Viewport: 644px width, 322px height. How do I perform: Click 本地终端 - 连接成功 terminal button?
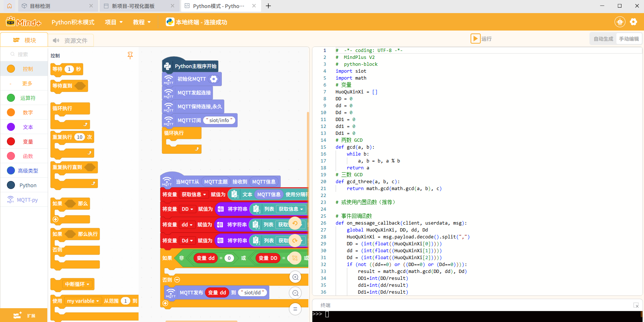click(x=196, y=22)
